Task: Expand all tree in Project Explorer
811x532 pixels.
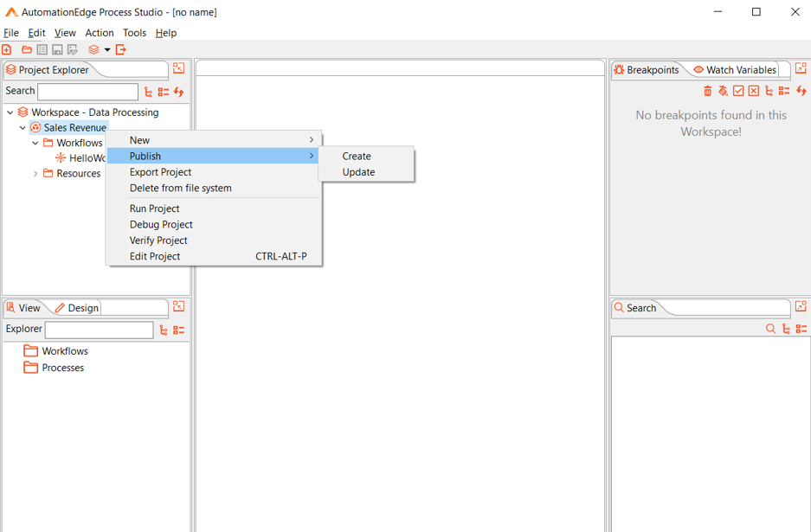Action: (149, 92)
